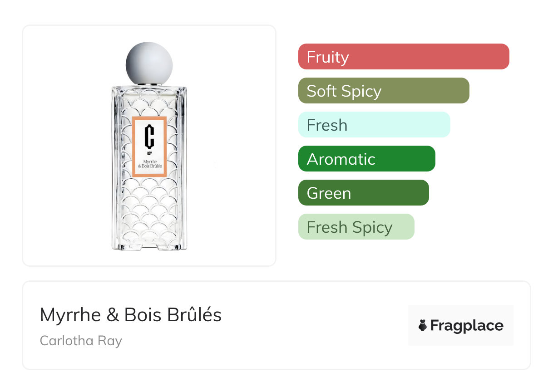553x392 pixels.
Task: Click the bottom base of the bottle
Action: 149,246
